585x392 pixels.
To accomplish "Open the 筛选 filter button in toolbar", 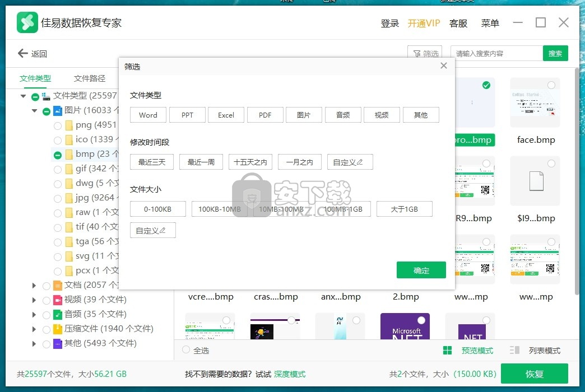I will pyautogui.click(x=425, y=54).
